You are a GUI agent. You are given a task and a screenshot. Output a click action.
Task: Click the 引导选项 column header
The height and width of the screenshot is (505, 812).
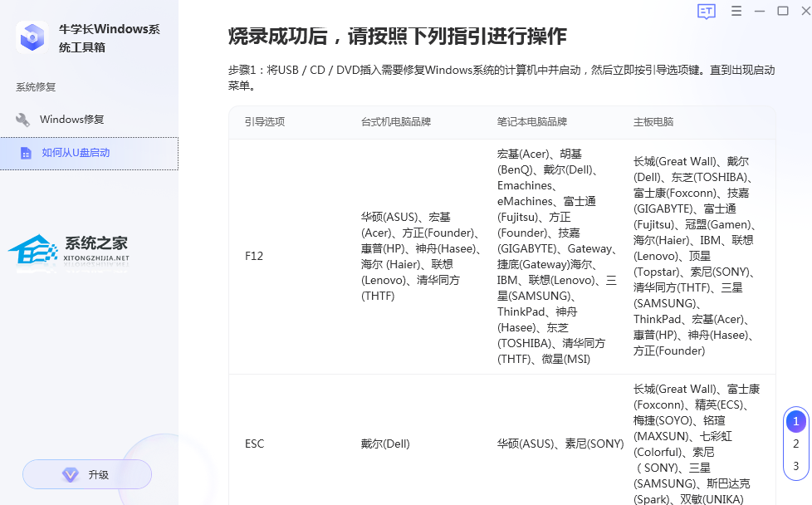click(265, 122)
